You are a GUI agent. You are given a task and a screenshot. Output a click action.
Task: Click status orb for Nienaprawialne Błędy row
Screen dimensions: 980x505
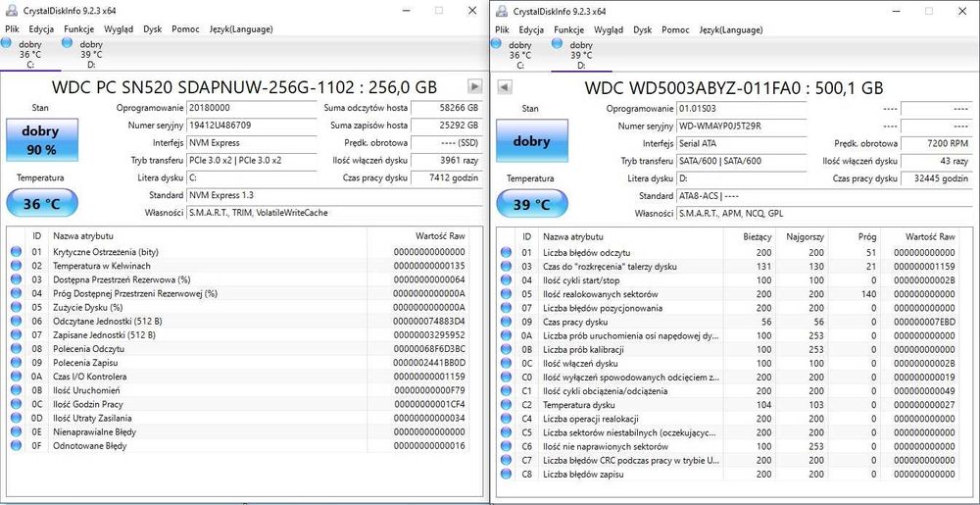click(x=17, y=431)
